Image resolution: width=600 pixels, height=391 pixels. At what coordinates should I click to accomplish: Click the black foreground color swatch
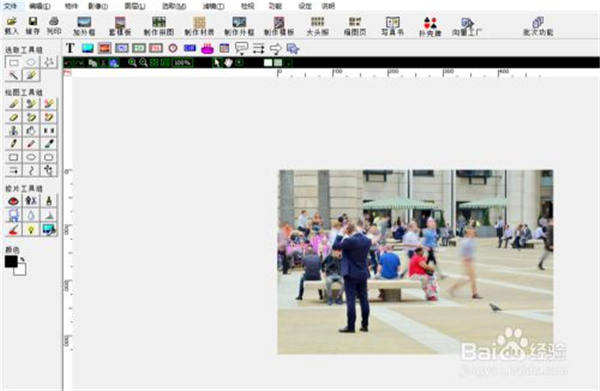pyautogui.click(x=11, y=262)
